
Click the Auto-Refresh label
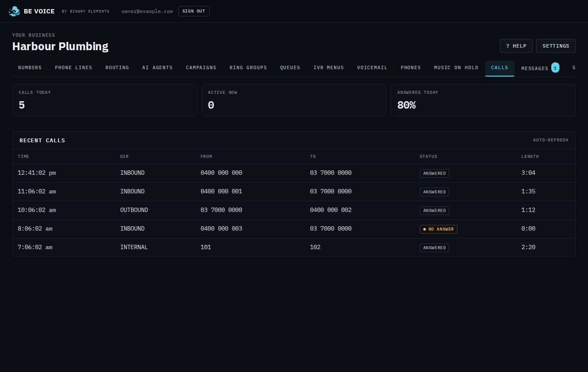pos(551,140)
